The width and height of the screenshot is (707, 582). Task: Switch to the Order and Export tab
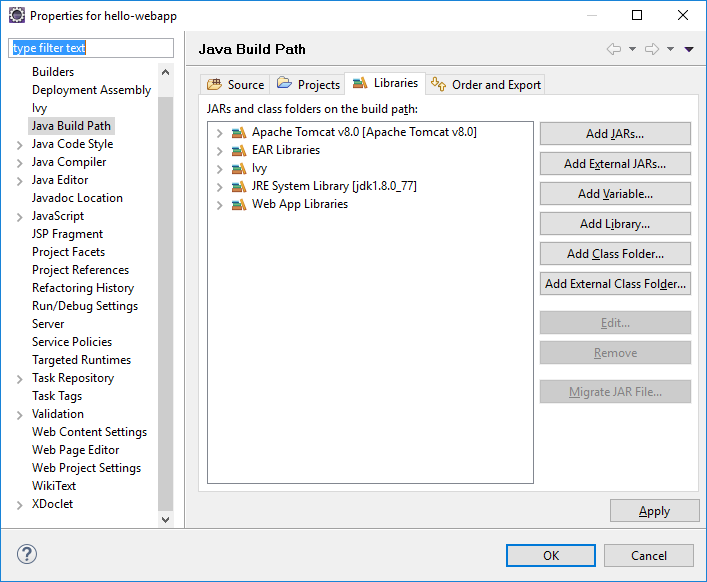487,85
